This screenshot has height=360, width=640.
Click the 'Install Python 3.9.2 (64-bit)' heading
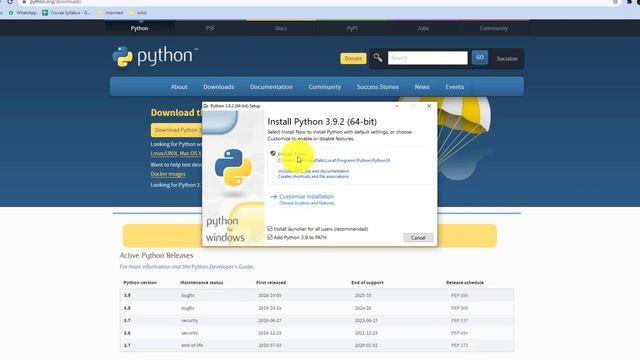[322, 122]
